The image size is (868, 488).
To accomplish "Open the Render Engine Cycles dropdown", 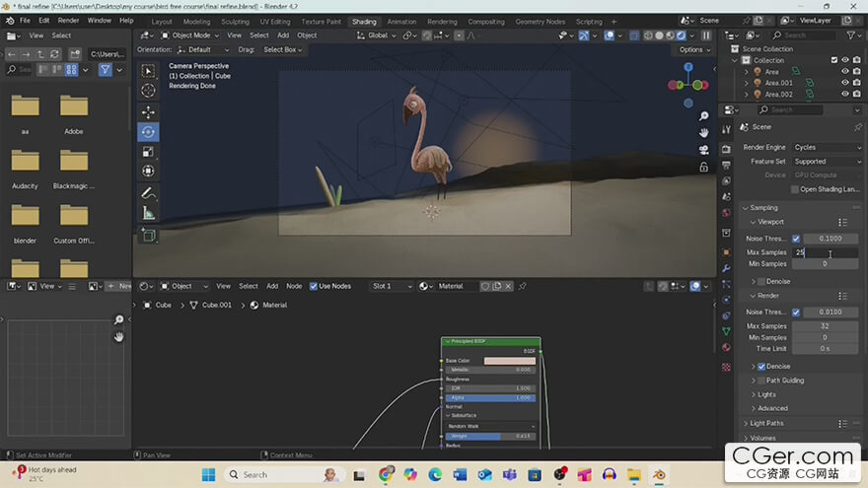I will click(827, 147).
